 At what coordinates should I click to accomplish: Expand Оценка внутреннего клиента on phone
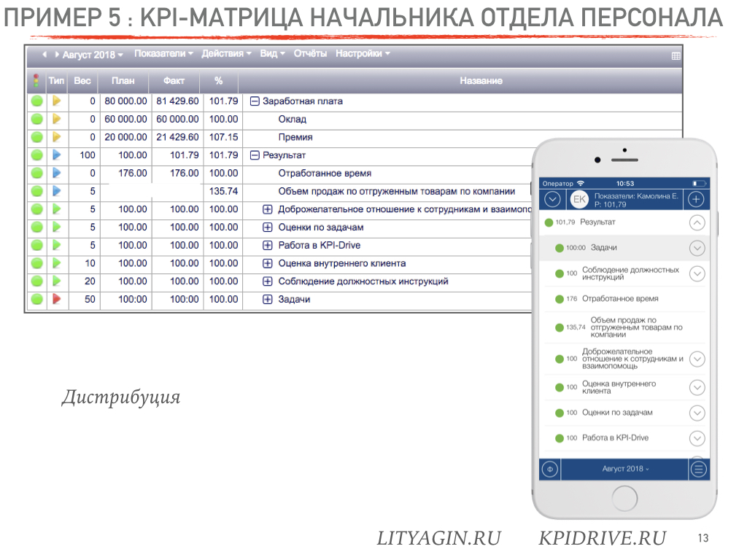click(697, 388)
